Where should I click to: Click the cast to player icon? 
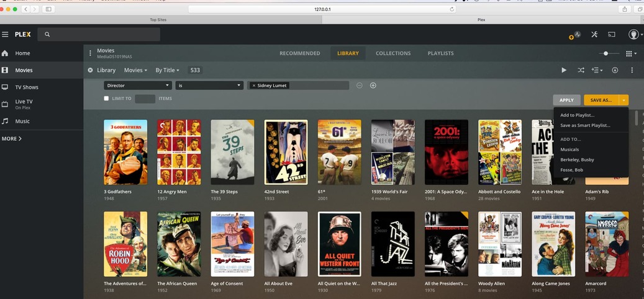(612, 35)
